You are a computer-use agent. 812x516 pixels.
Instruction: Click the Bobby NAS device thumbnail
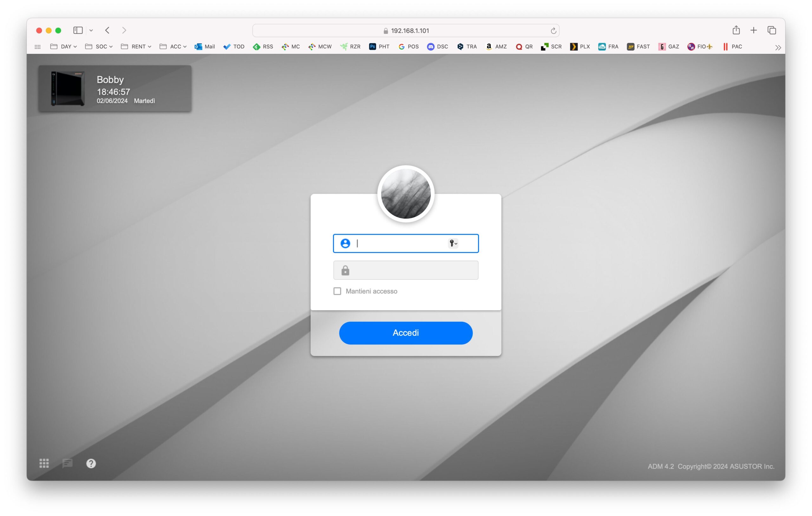(x=68, y=88)
